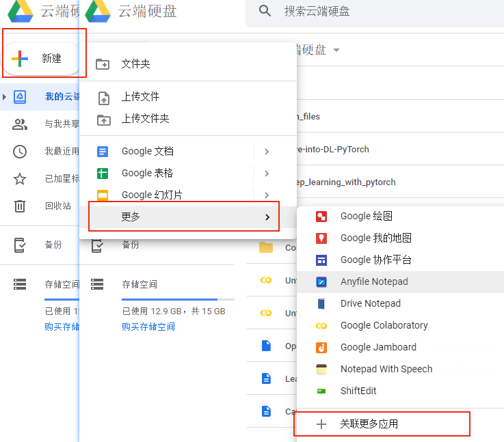Click the storage usage bar above 12.9 GB text
Image resolution: width=504 pixels, height=442 pixels.
(x=178, y=299)
